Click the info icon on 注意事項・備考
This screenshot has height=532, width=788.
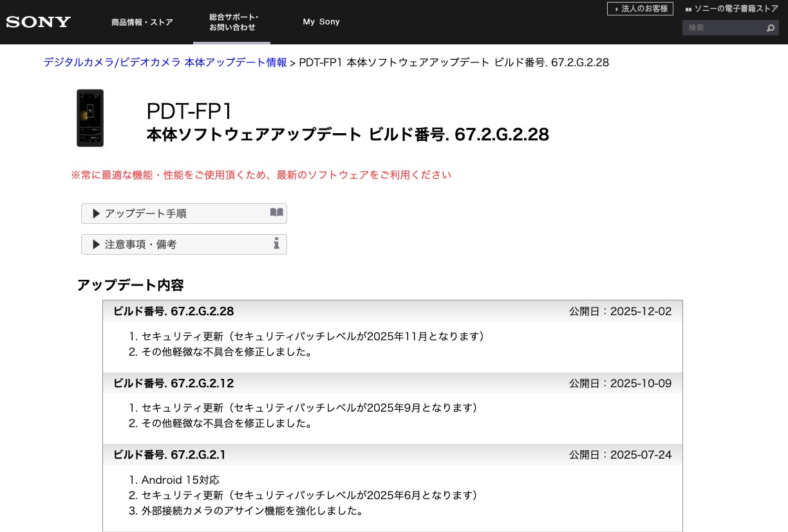[x=276, y=244]
